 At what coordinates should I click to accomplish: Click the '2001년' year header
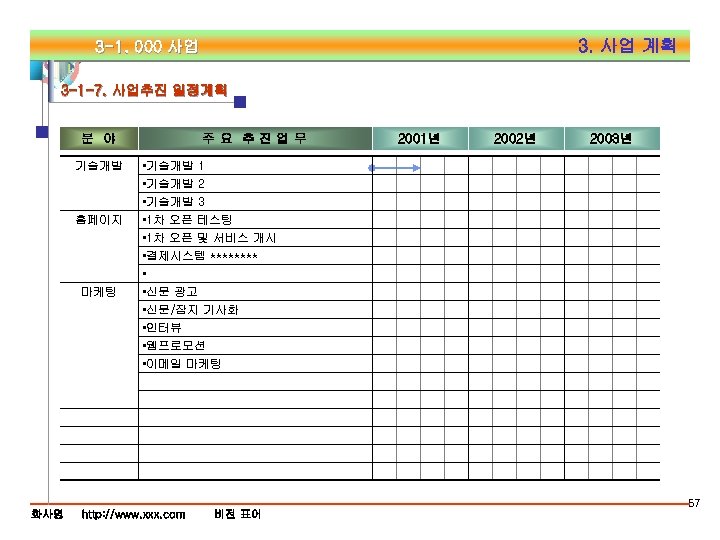[x=420, y=138]
